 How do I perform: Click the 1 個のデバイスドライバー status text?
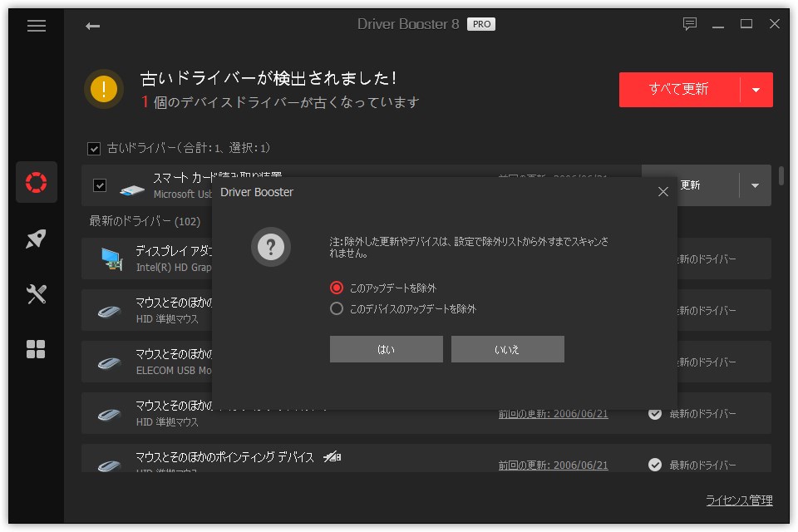(280, 102)
